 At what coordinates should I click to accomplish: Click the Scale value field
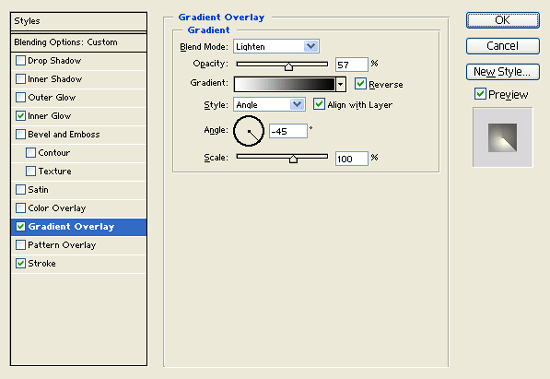351,159
